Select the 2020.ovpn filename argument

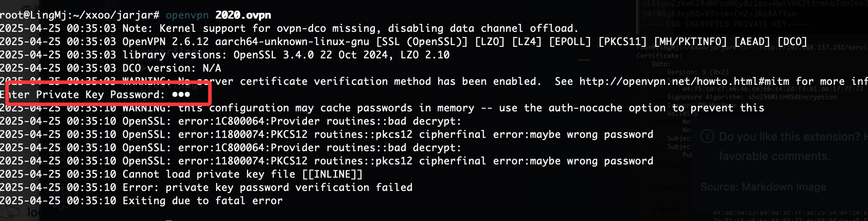[243, 15]
